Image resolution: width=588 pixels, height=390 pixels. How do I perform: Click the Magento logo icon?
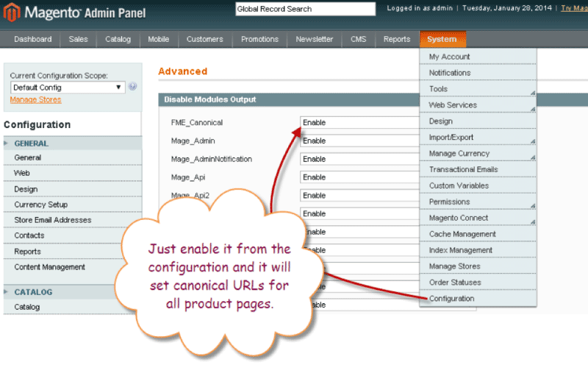pos(12,12)
